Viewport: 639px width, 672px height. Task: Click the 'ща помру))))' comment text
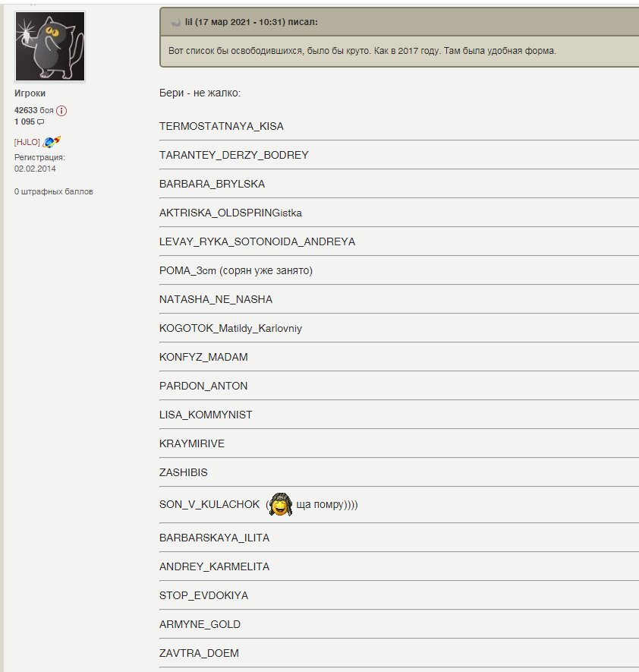327,504
